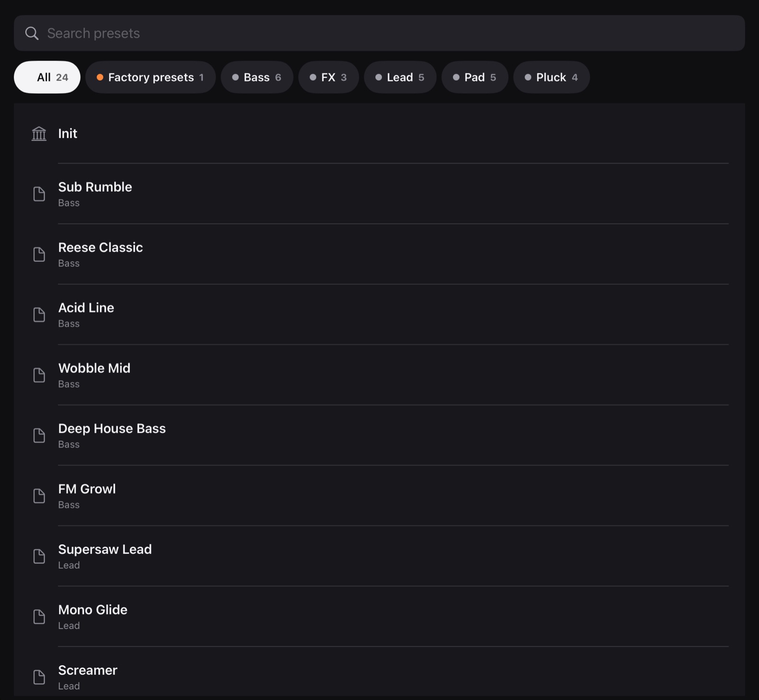The height and width of the screenshot is (700, 759).
Task: Filter presets by Pad
Action: 474,77
